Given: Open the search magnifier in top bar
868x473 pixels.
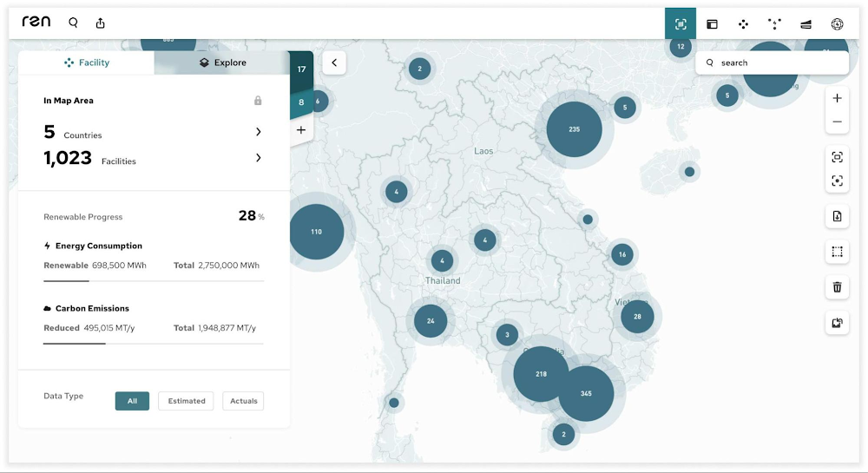Looking at the screenshot, I should [x=73, y=23].
